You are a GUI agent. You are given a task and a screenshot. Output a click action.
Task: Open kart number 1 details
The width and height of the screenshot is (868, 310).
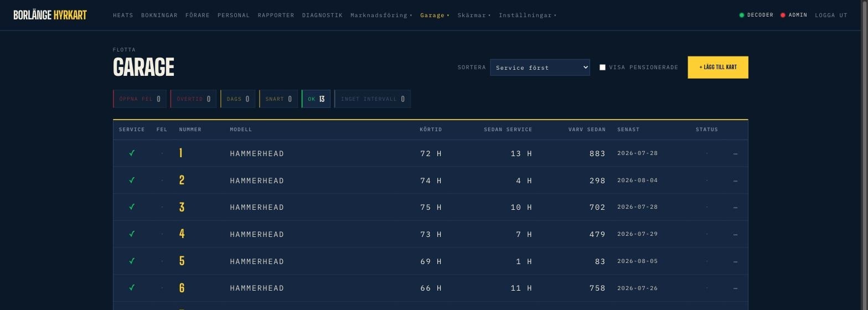click(x=181, y=153)
